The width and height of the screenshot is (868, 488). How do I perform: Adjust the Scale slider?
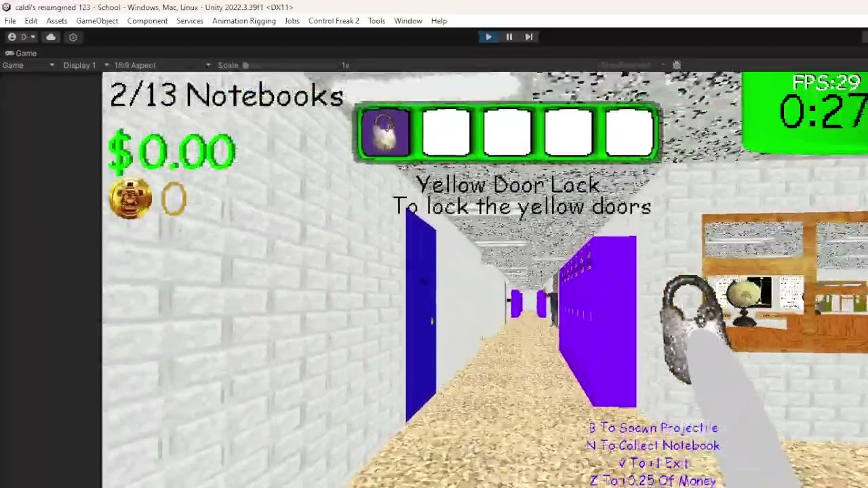tap(292, 65)
